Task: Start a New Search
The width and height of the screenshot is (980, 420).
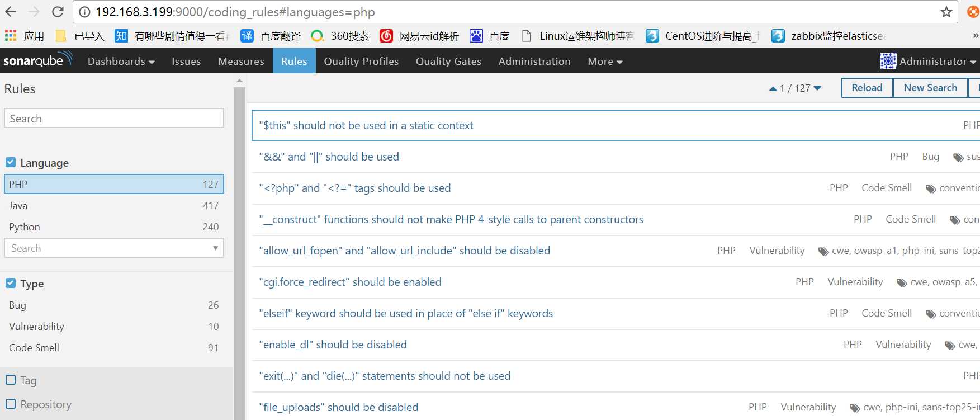Action: click(x=930, y=88)
